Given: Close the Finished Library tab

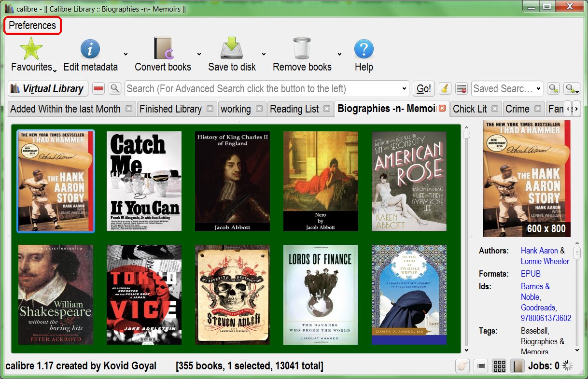Looking at the screenshot, I should coord(210,109).
